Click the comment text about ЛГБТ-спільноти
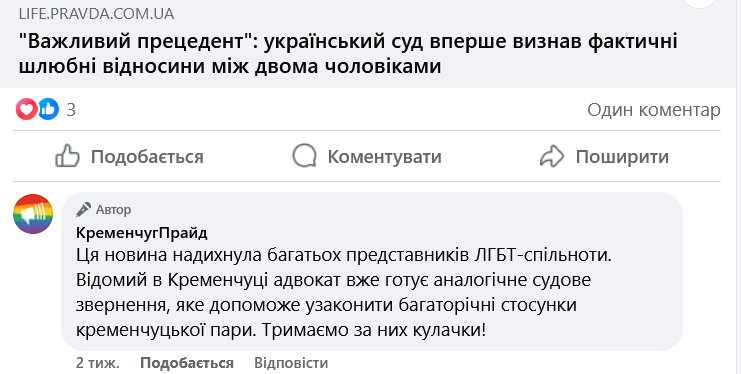741x374 pixels. click(344, 292)
